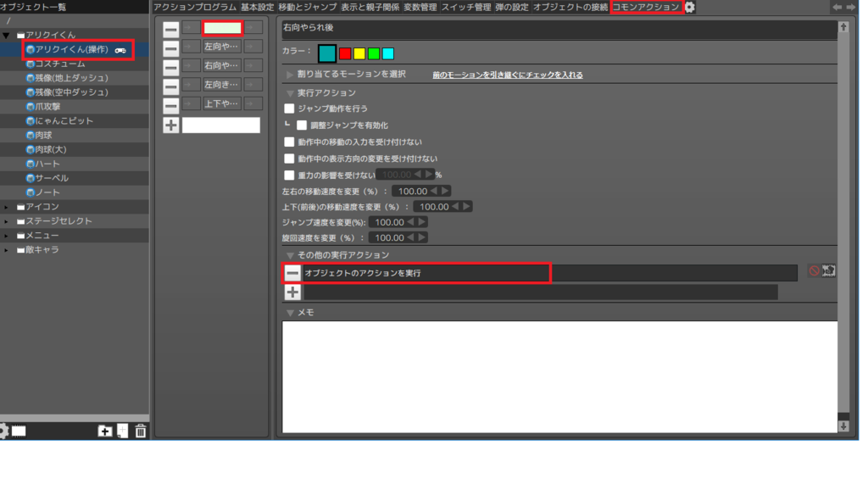Expand 割り当てるモーションを選択 section

click(290, 75)
